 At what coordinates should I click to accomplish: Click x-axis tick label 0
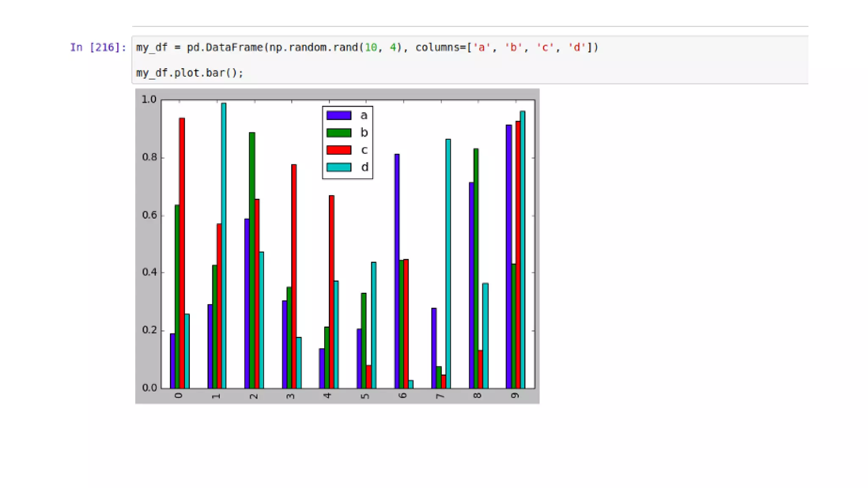(179, 395)
